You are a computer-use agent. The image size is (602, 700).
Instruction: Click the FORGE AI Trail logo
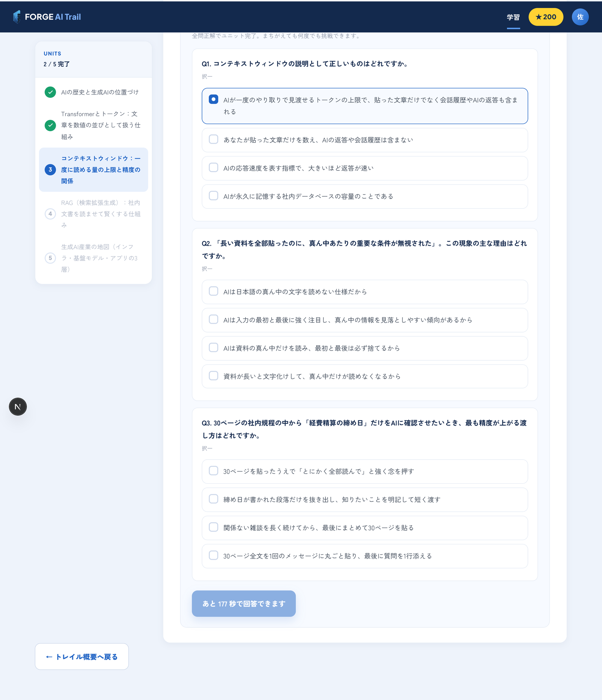[47, 17]
